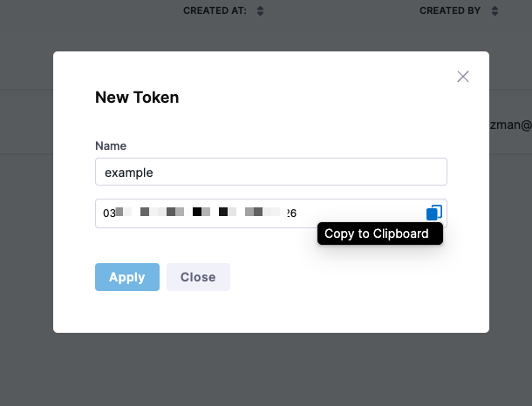532x406 pixels.
Task: Click the down arrow beside CREATED BY
Action: [494, 14]
